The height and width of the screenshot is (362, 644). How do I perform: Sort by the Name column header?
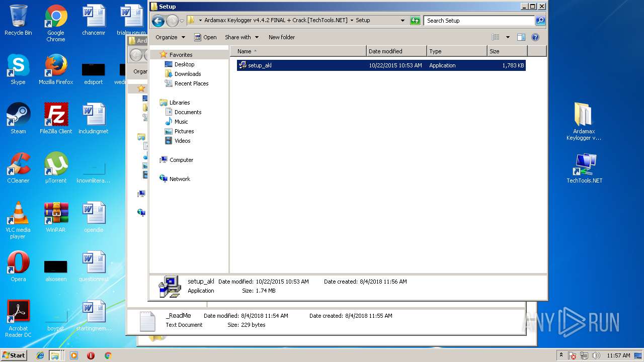pos(298,51)
